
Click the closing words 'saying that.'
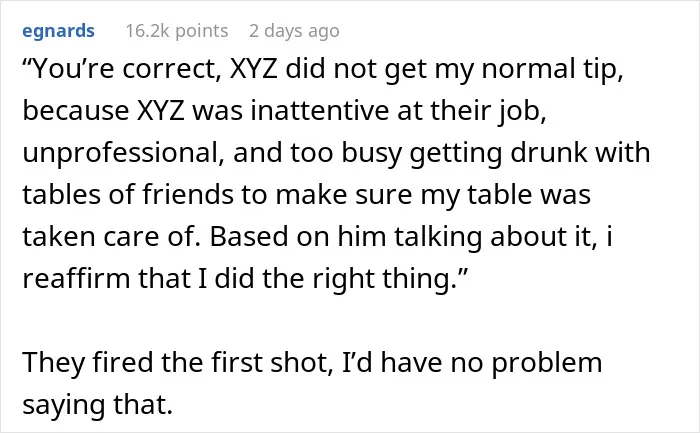pyautogui.click(x=97, y=404)
